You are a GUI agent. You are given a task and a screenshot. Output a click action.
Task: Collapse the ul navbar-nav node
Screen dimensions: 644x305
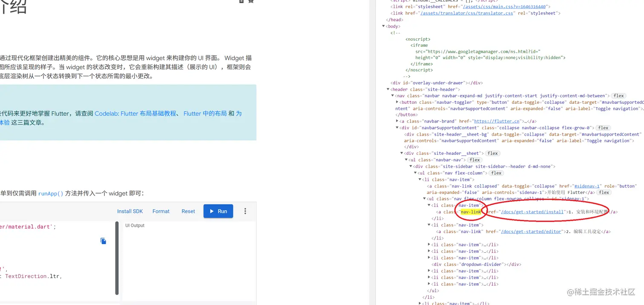point(406,160)
